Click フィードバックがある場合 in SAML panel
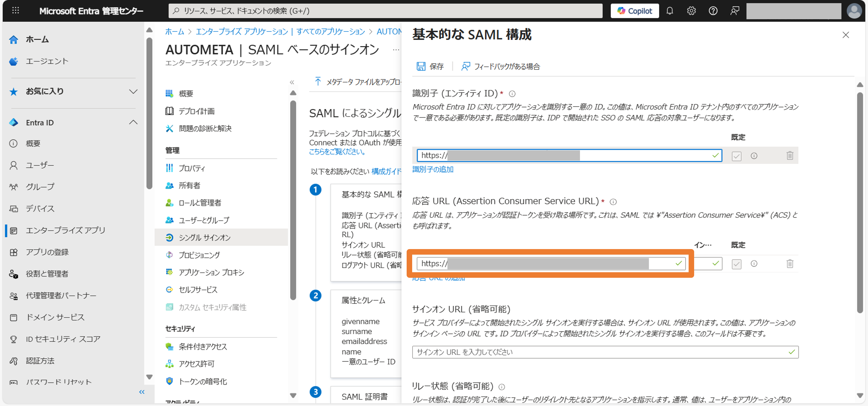This screenshot has width=868, height=406. coord(501,66)
